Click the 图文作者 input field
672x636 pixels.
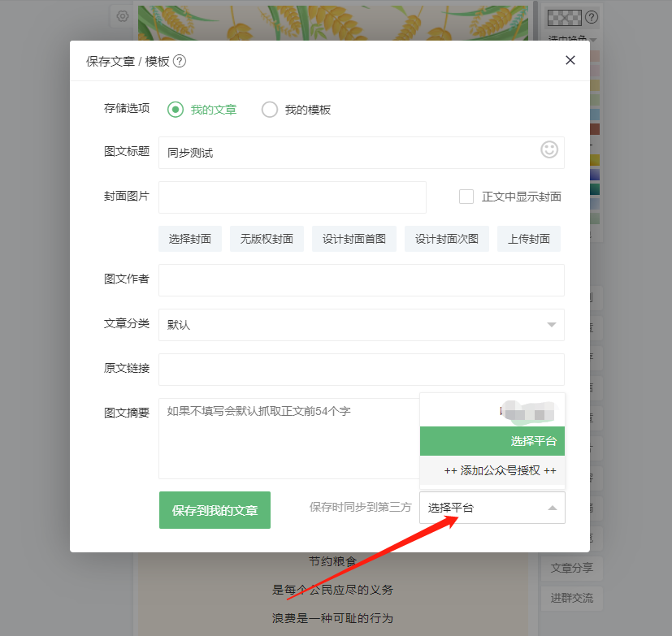coord(362,280)
